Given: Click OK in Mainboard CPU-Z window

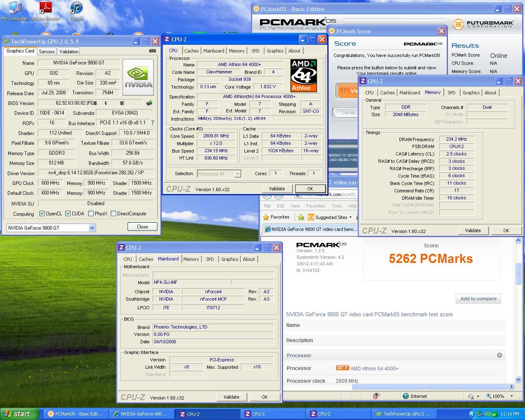Looking at the screenshot, I should (265, 397).
